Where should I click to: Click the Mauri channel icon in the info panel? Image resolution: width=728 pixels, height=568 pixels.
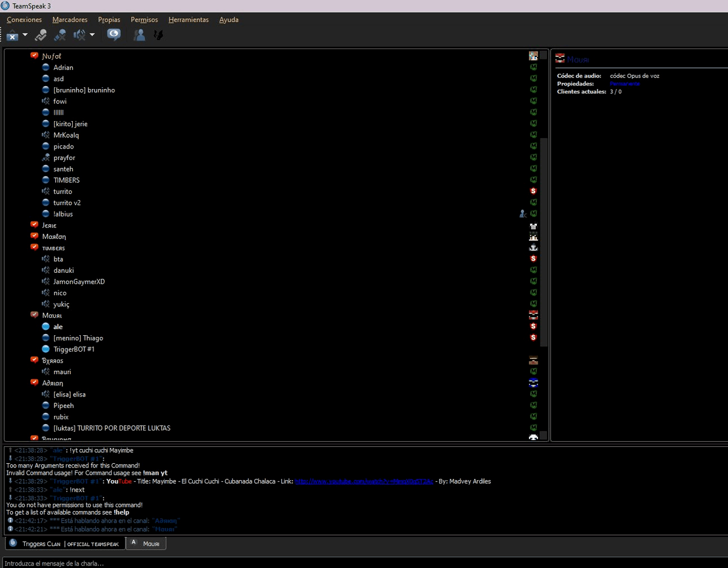tap(560, 59)
